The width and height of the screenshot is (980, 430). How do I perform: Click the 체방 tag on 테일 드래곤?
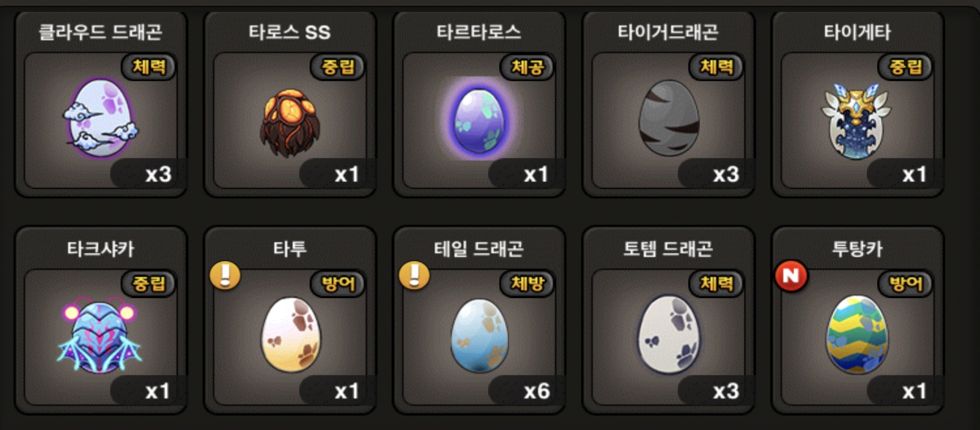(x=527, y=284)
